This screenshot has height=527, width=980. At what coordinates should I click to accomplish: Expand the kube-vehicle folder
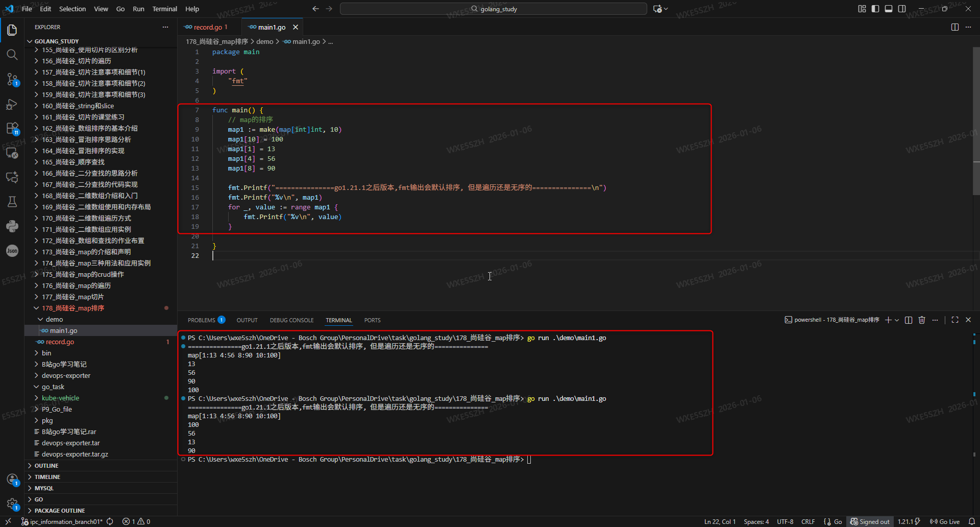coord(101,398)
